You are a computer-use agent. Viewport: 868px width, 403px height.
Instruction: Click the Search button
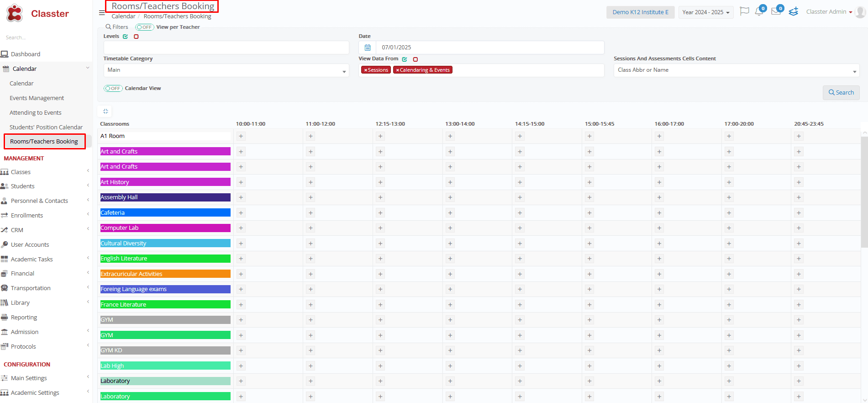click(x=841, y=93)
